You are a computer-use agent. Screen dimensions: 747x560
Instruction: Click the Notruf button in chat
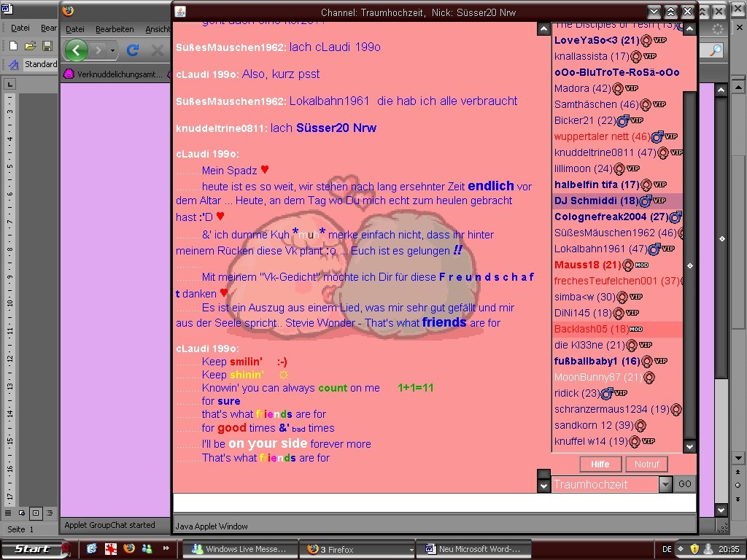click(x=646, y=464)
